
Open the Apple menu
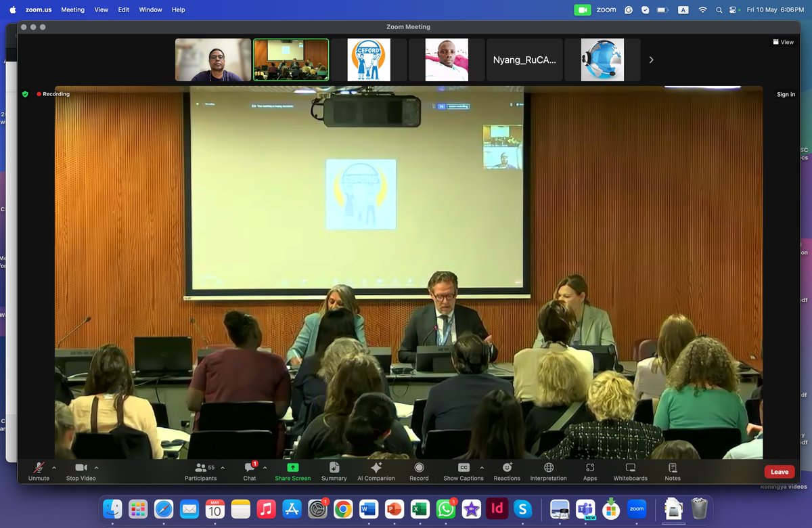tap(12, 9)
